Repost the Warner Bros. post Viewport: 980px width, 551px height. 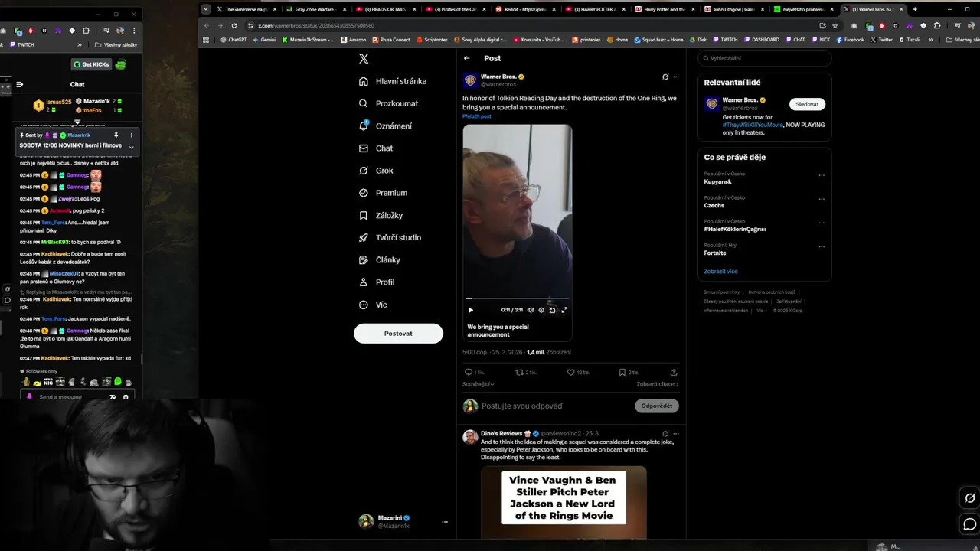(x=519, y=372)
